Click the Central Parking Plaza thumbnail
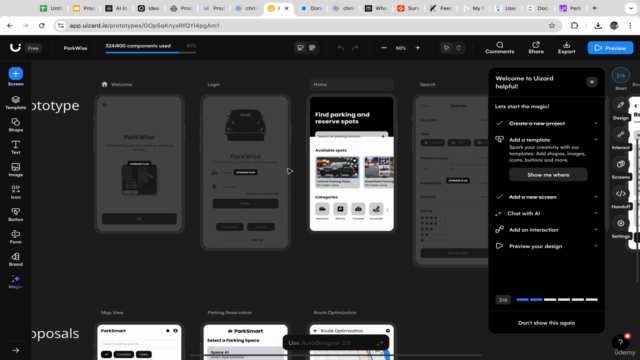Image resolution: width=640 pixels, height=360 pixels. [337, 167]
